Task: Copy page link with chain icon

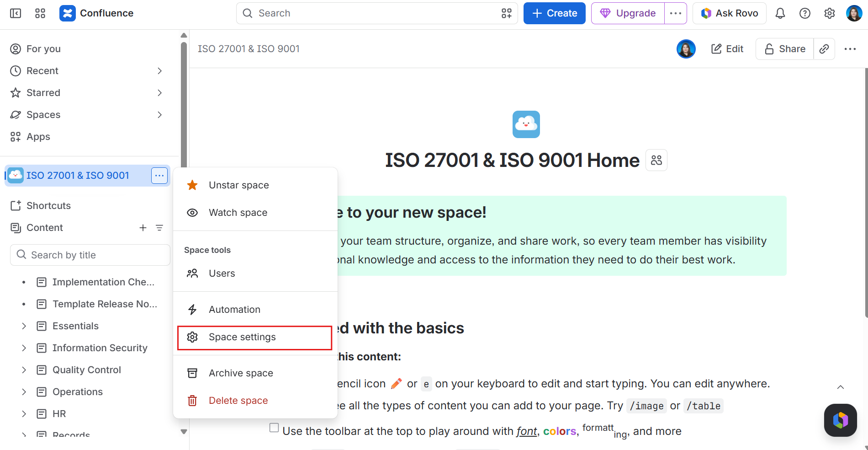Action: (824, 49)
